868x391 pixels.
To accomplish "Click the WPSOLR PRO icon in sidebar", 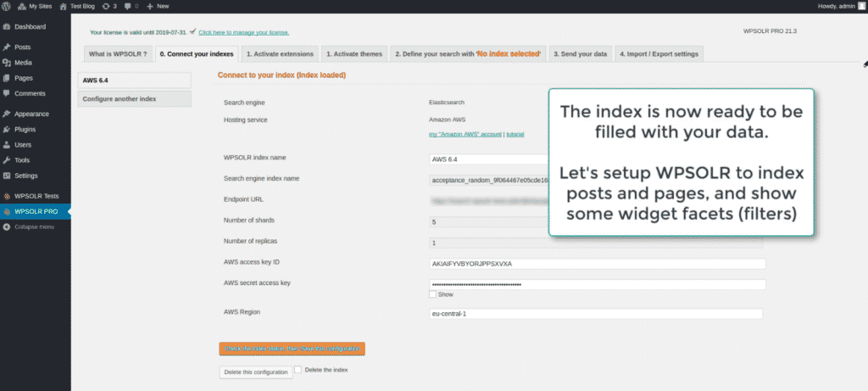I will [7, 211].
